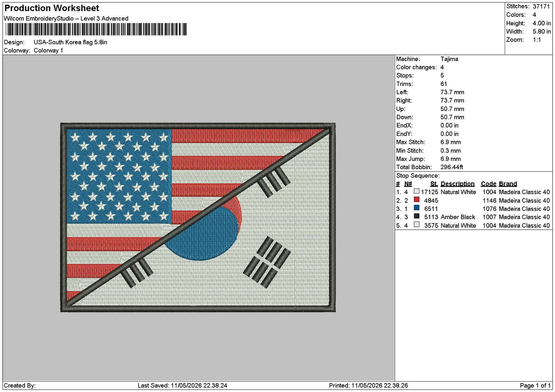
Task: Click the 'St.' column header
Action: coord(434,184)
